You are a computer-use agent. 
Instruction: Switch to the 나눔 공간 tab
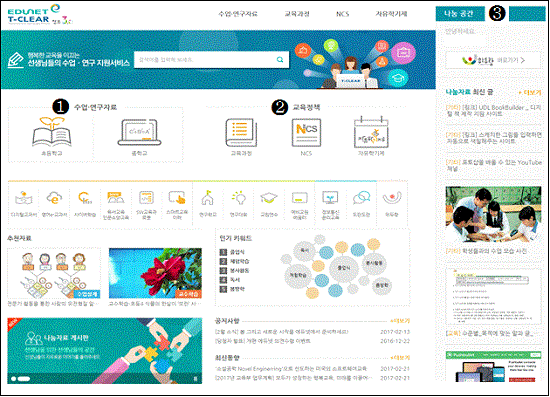460,14
